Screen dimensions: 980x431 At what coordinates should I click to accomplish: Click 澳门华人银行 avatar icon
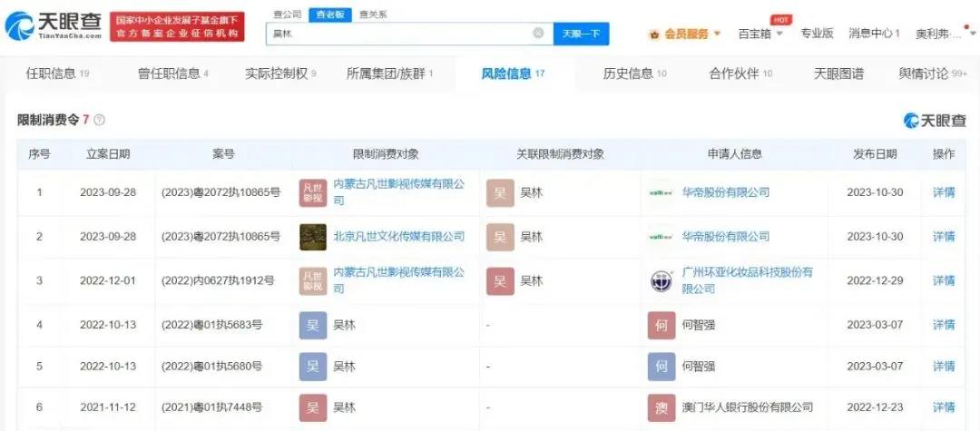tap(661, 407)
